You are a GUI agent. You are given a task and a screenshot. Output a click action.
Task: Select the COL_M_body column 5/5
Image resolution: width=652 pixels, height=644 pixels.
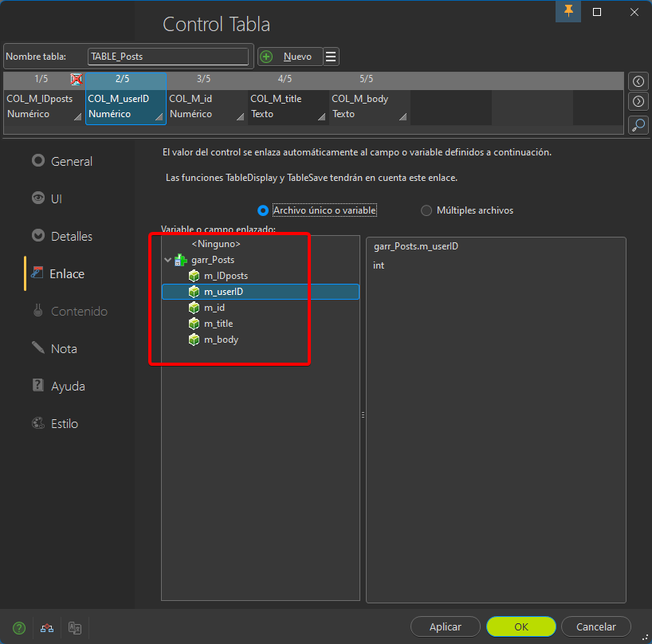click(x=369, y=99)
